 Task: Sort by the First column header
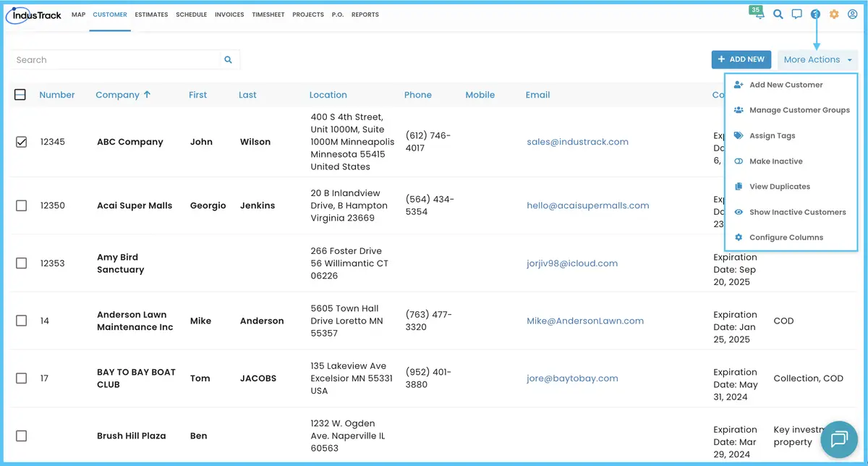198,95
